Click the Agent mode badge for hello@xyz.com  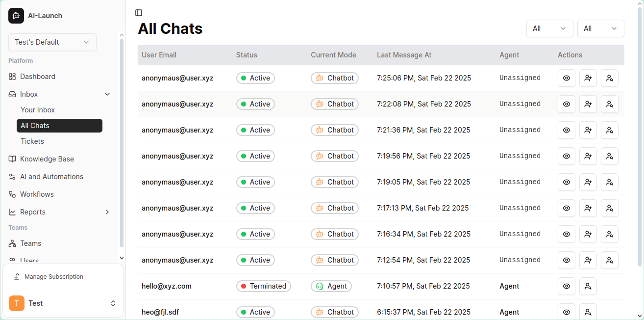click(x=331, y=286)
